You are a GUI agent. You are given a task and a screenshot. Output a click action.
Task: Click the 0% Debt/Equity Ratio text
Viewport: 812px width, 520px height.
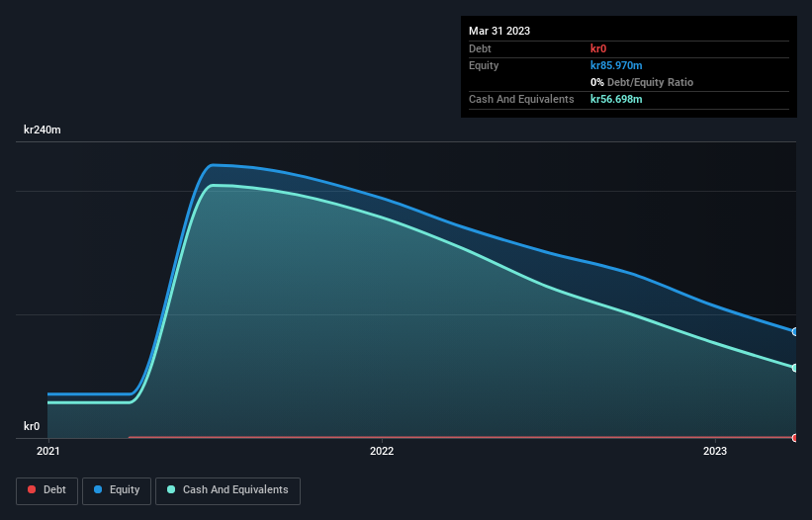tap(642, 82)
